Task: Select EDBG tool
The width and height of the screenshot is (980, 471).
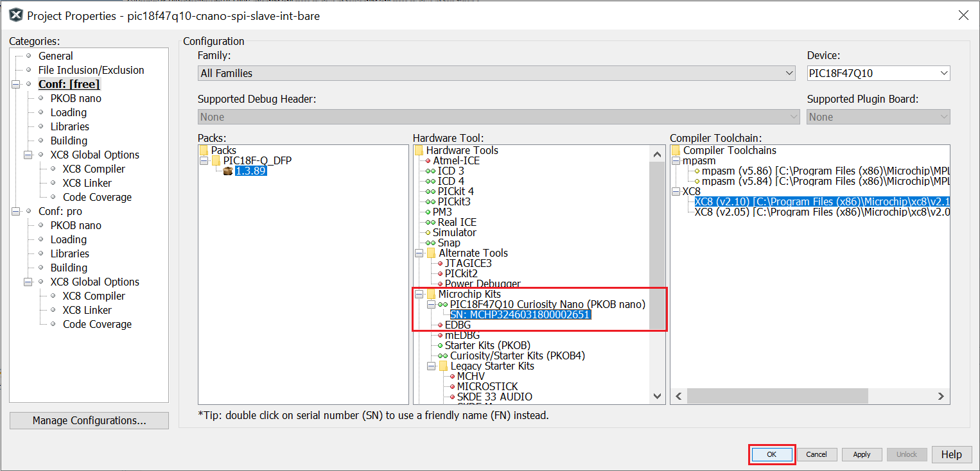Action: (x=457, y=325)
